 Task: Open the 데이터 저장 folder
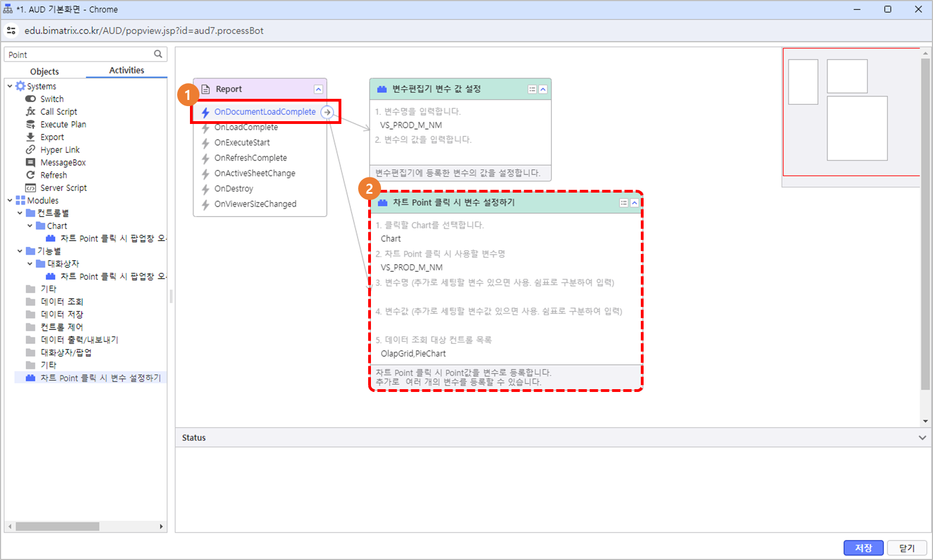coord(62,314)
